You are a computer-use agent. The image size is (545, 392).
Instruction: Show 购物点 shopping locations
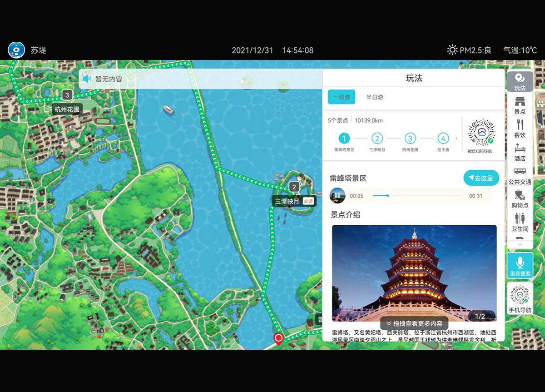(x=520, y=199)
